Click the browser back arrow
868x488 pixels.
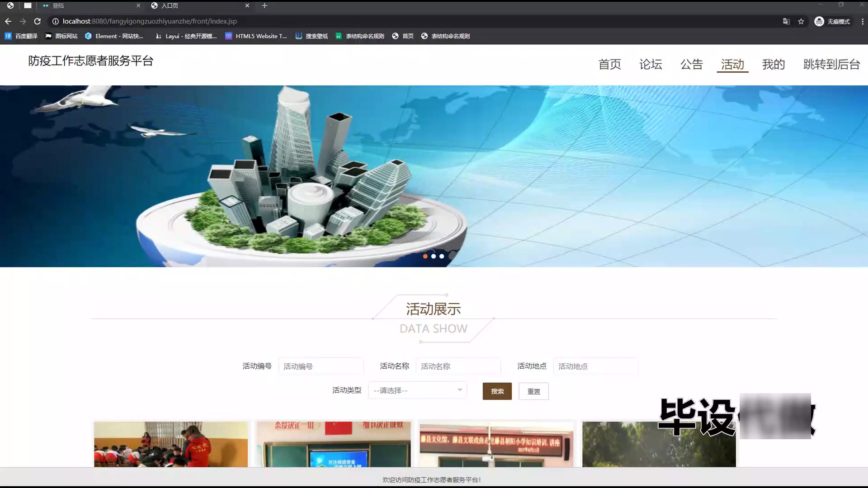[x=8, y=21]
